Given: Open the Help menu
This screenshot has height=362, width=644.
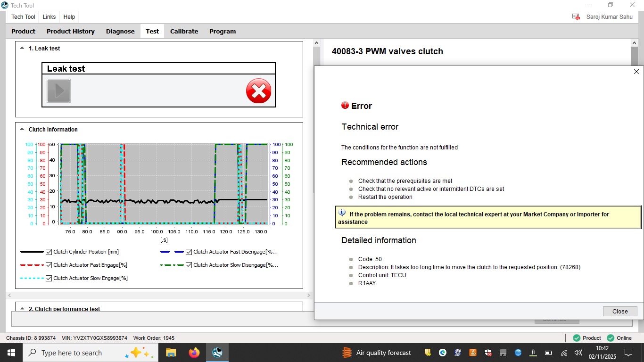Looking at the screenshot, I should click(x=69, y=16).
